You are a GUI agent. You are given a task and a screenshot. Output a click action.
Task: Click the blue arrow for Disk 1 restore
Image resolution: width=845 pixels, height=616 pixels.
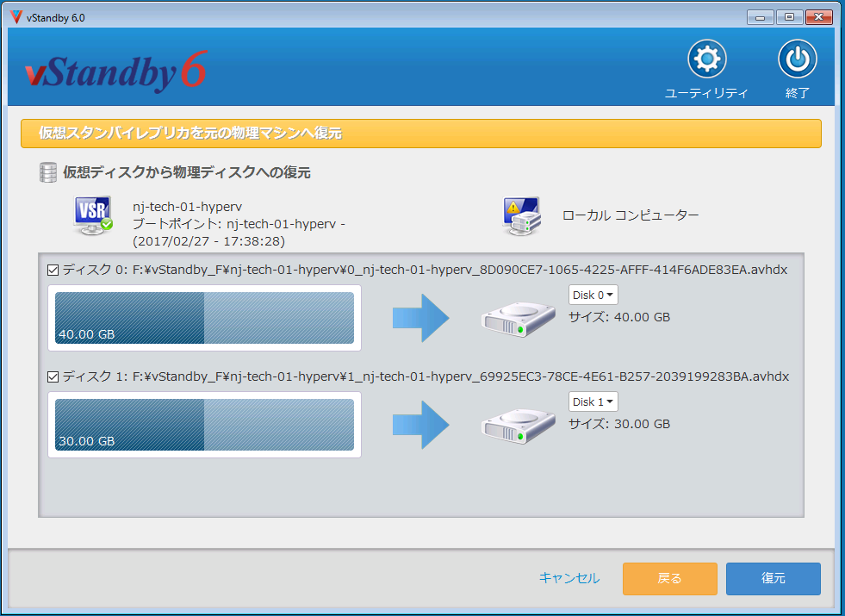coord(420,425)
